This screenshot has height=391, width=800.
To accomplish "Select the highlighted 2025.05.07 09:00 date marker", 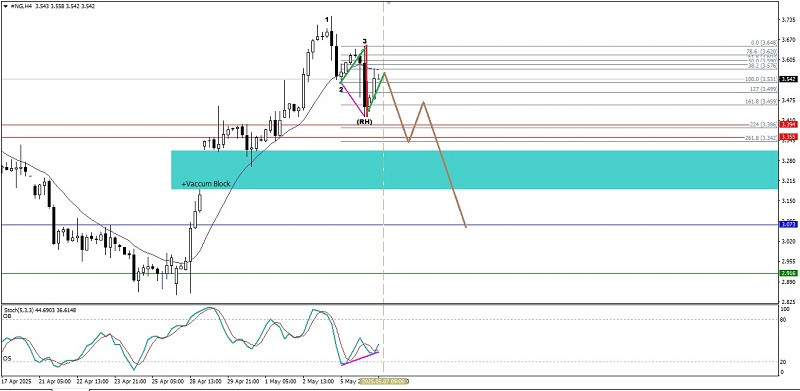I will click(x=383, y=381).
